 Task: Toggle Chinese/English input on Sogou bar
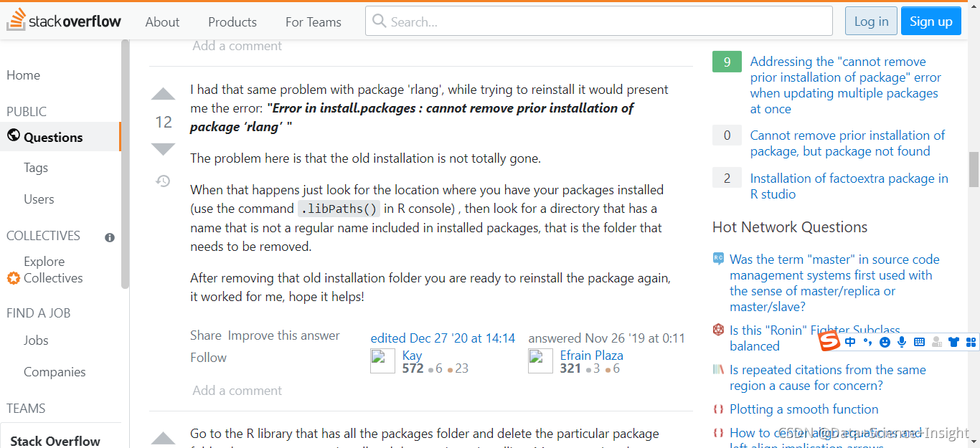pos(850,342)
